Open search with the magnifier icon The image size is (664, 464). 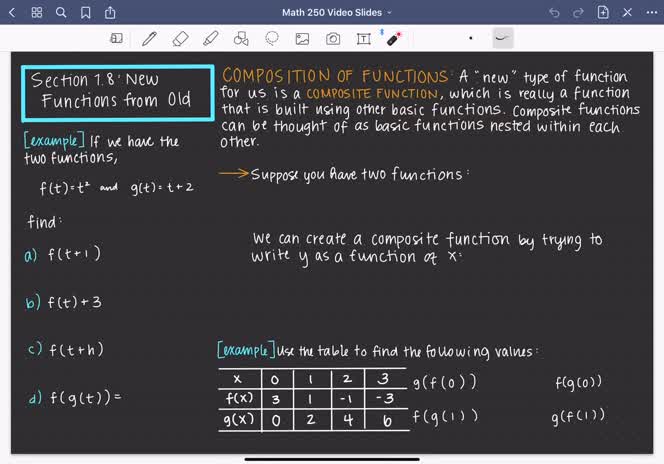(x=61, y=13)
